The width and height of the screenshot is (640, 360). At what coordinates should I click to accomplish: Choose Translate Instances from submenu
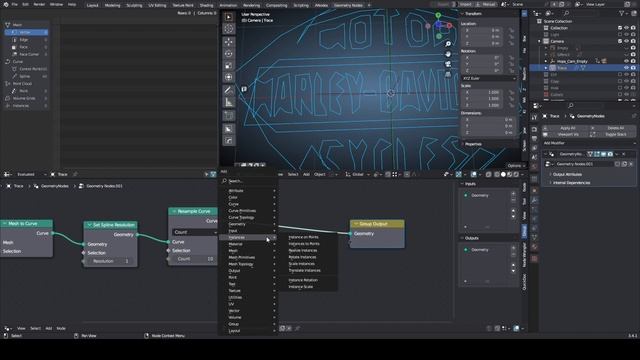click(x=304, y=271)
